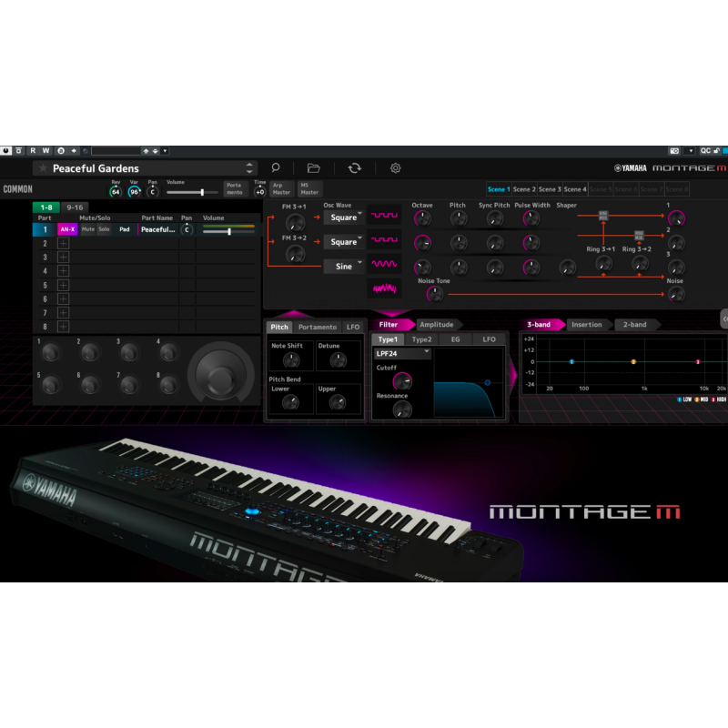
Task: Open the Sine oscillator wave dropdown
Action: point(344,267)
